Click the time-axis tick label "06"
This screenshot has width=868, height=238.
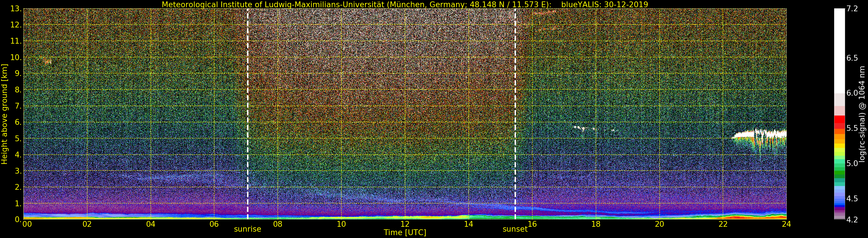[214, 224]
